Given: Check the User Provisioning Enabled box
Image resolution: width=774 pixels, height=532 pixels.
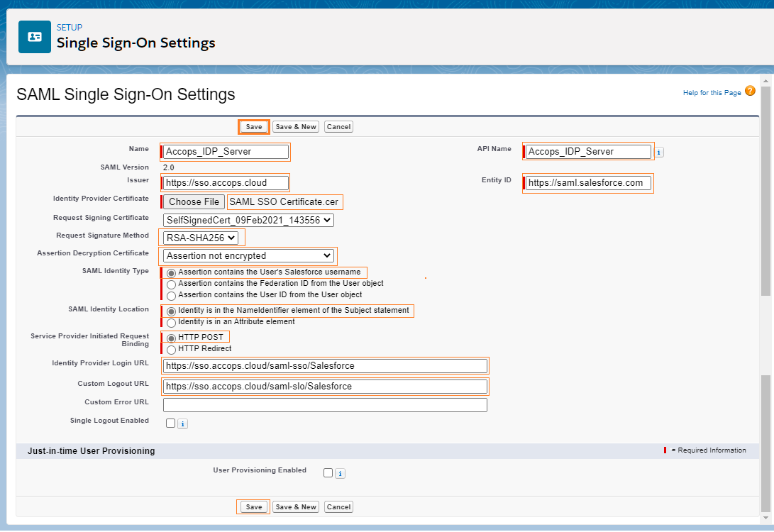Looking at the screenshot, I should point(328,473).
